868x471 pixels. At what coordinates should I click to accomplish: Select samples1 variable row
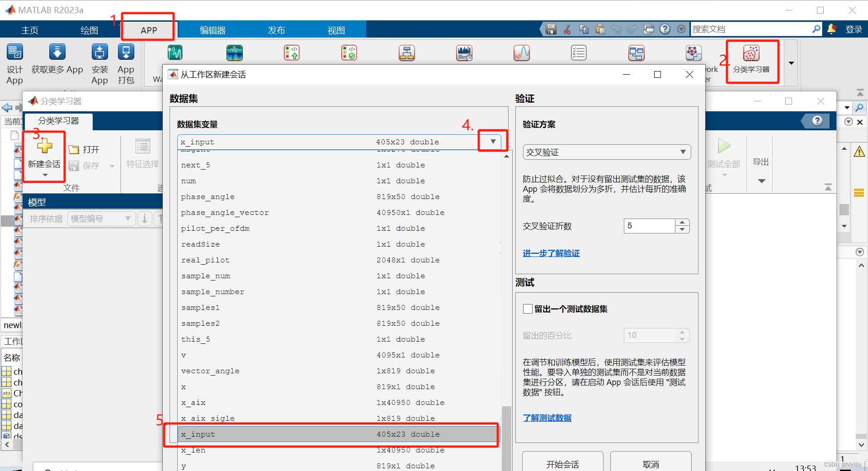pyautogui.click(x=339, y=308)
